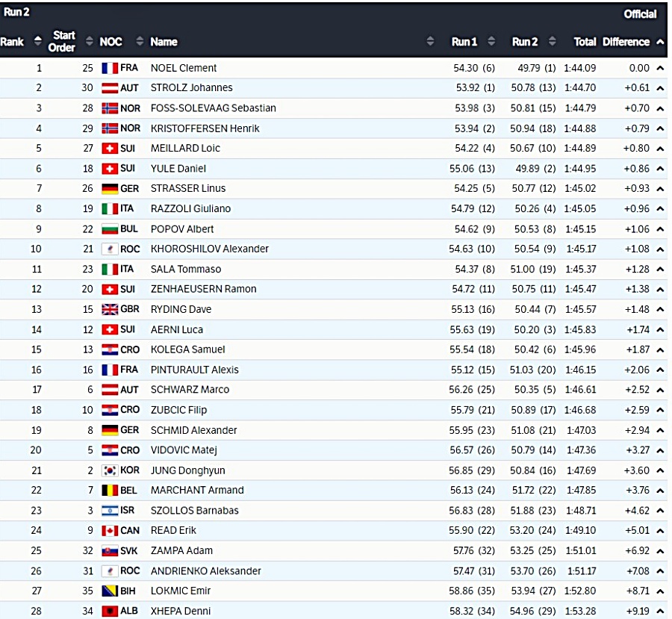Expand details for RAZZOLI Giuliano row
The height and width of the screenshot is (619, 672).
(x=661, y=209)
